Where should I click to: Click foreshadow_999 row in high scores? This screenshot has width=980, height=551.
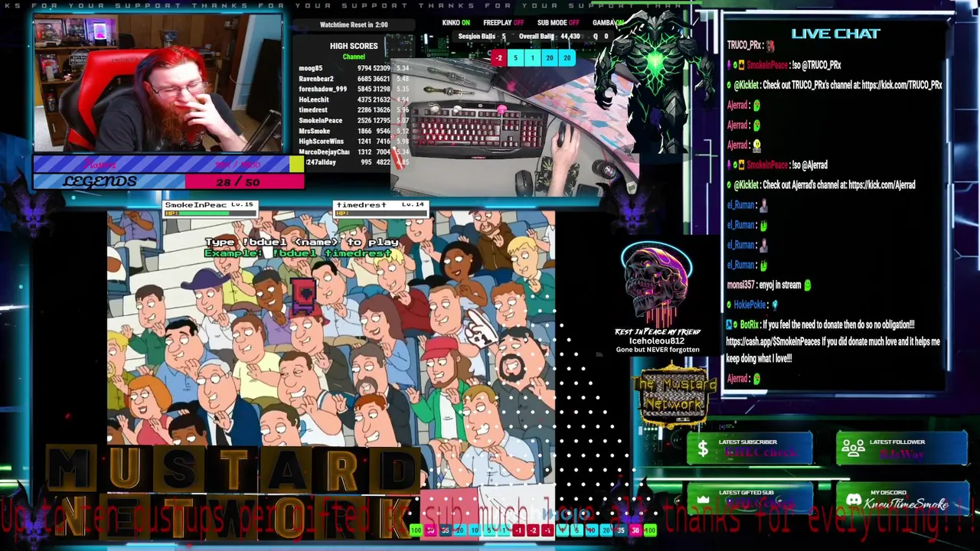click(354, 90)
